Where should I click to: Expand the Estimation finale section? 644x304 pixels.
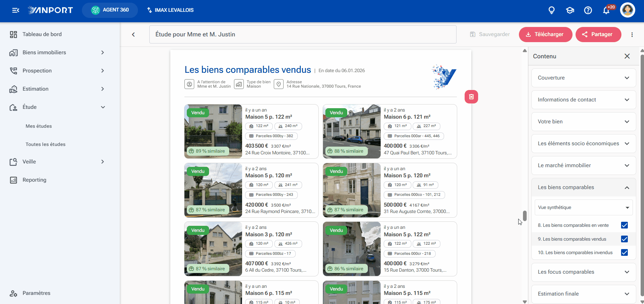584,294
